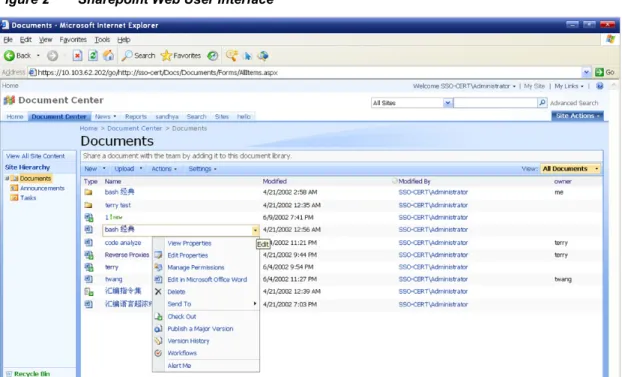This screenshot has height=377, width=622.
Task: Click the folder icon for terry test
Action: point(88,205)
